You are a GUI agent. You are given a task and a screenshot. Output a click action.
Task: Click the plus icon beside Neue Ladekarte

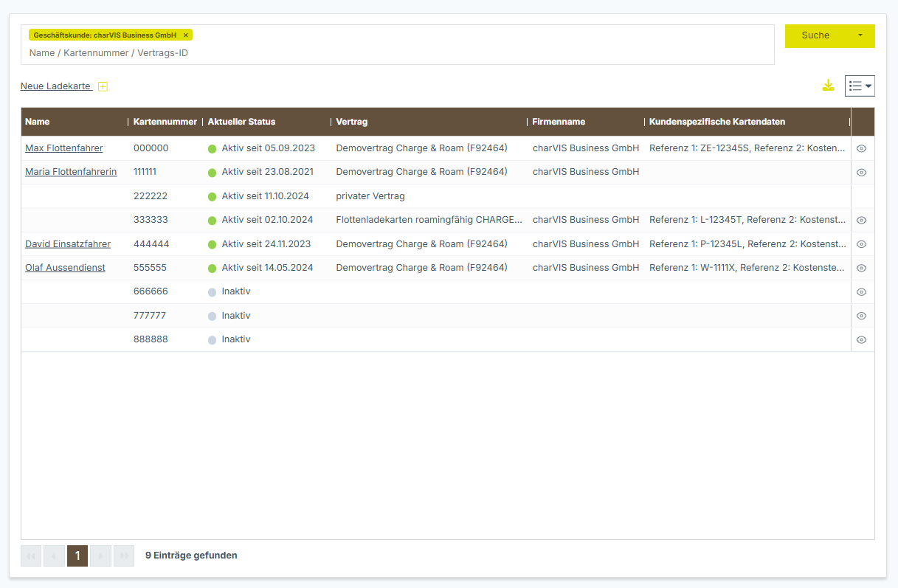[103, 86]
